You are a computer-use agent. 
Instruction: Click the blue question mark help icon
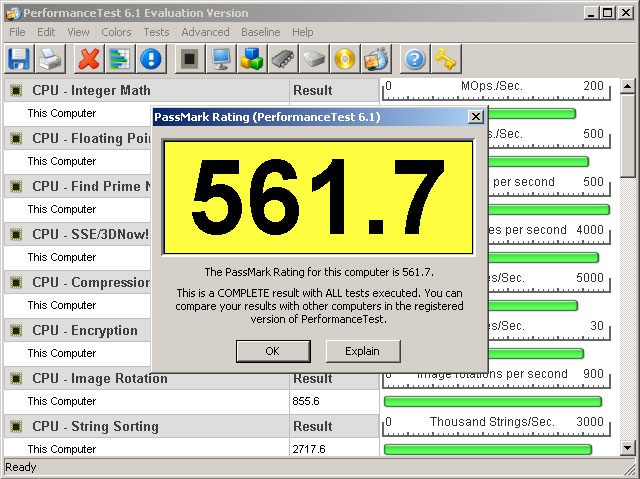[415, 59]
